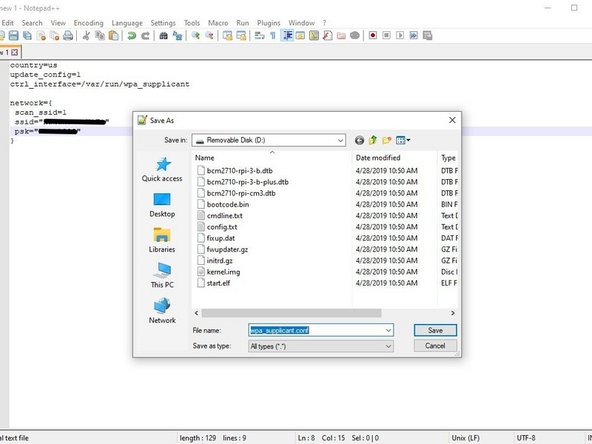592x444 pixels.
Task: Click the Print toolbar icon
Action: point(68,35)
